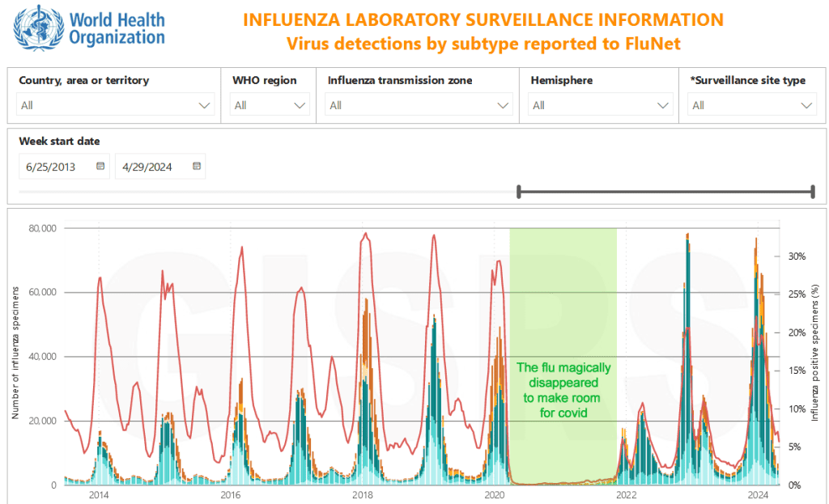Viewport: 829px width, 504px height.
Task: Open the Hemisphere dropdown list
Action: coord(664,105)
